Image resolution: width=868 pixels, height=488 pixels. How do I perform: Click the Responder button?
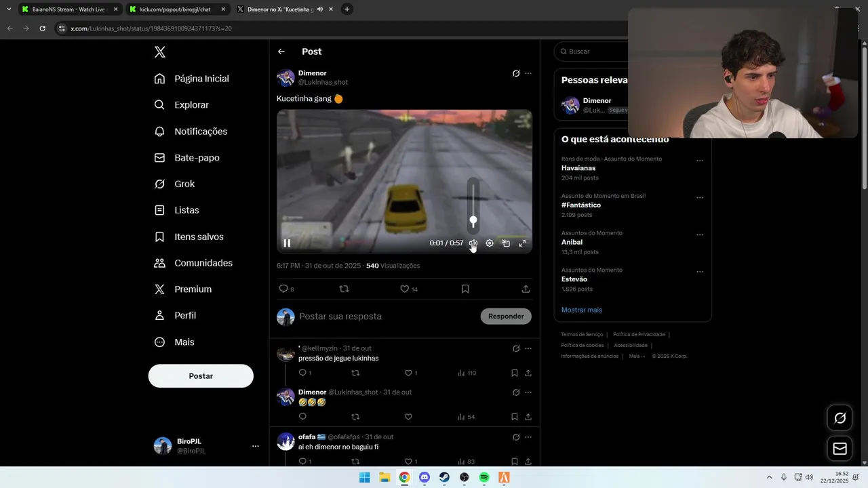[x=506, y=317]
